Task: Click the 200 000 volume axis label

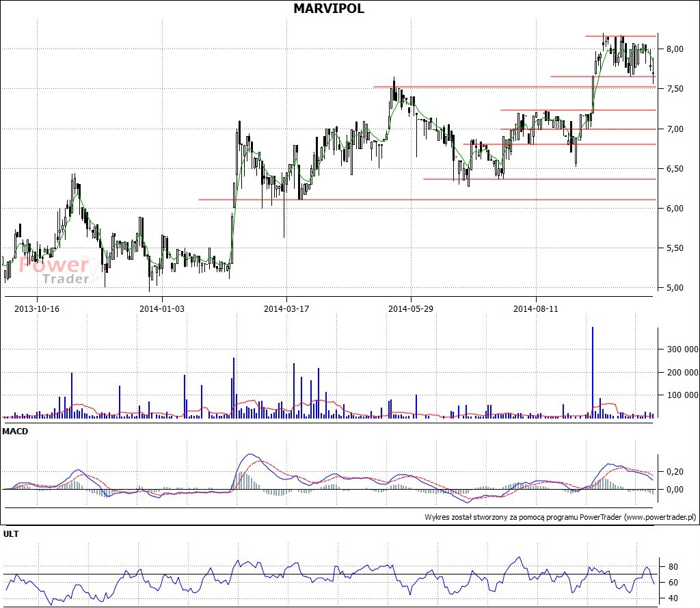Action: point(683,373)
